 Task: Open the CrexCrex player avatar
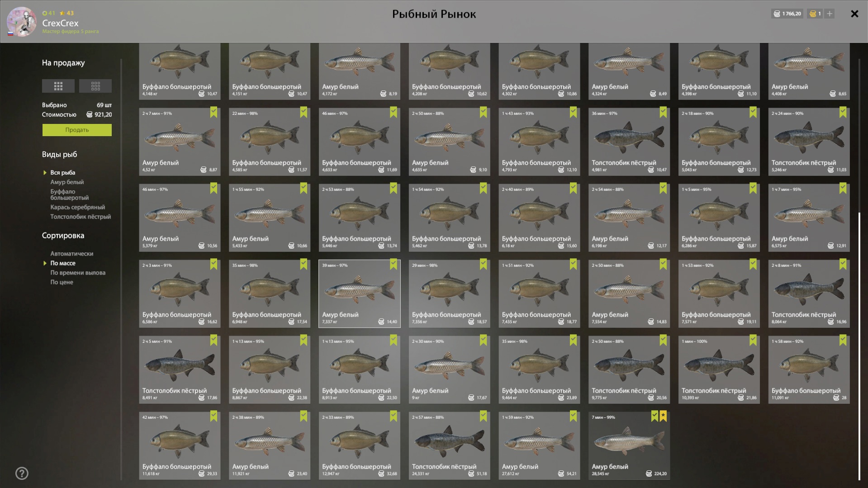(x=22, y=22)
